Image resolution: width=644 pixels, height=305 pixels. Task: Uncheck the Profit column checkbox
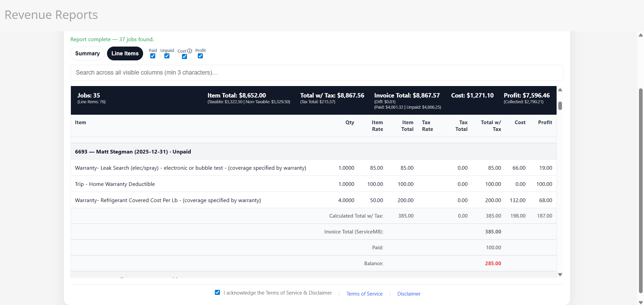pos(200,56)
